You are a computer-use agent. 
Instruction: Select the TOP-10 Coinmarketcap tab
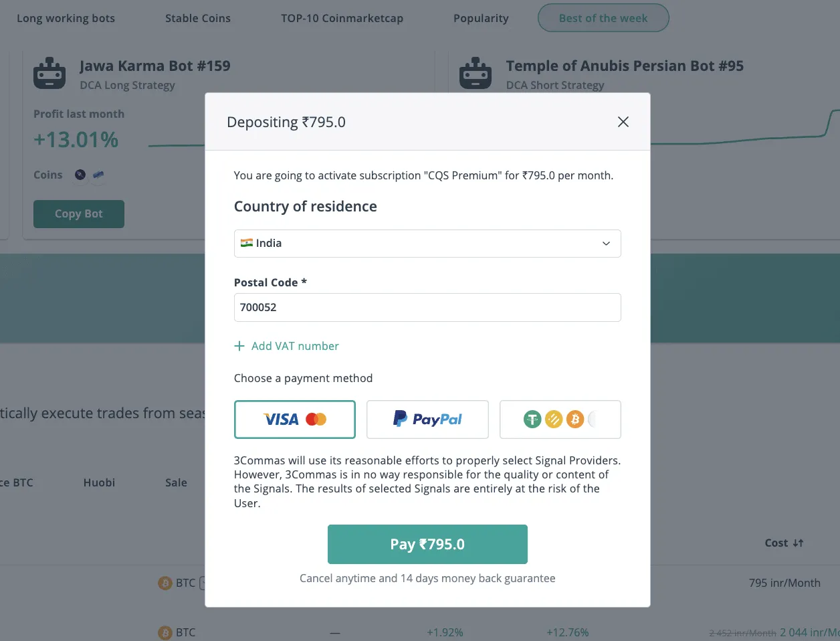point(342,18)
